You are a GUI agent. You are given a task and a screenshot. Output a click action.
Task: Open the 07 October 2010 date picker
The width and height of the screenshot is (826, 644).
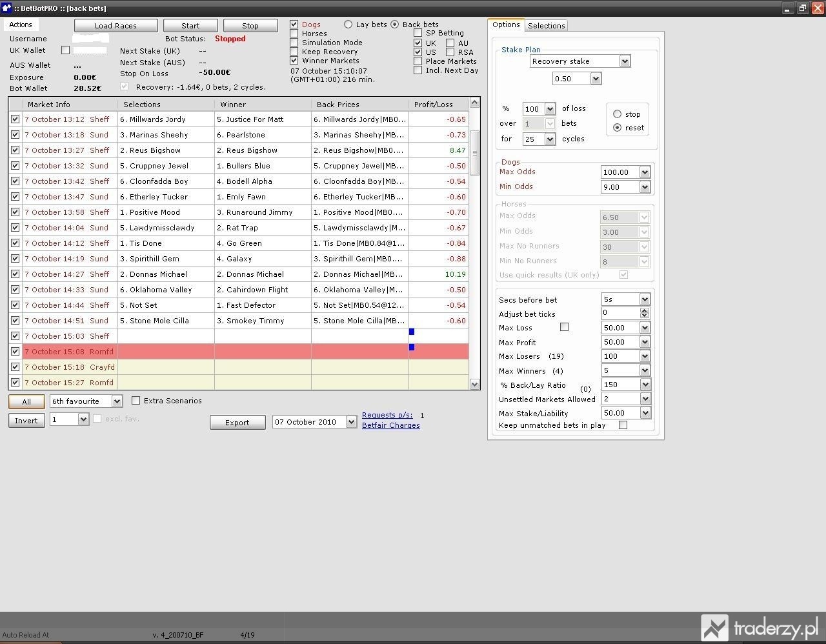[351, 421]
